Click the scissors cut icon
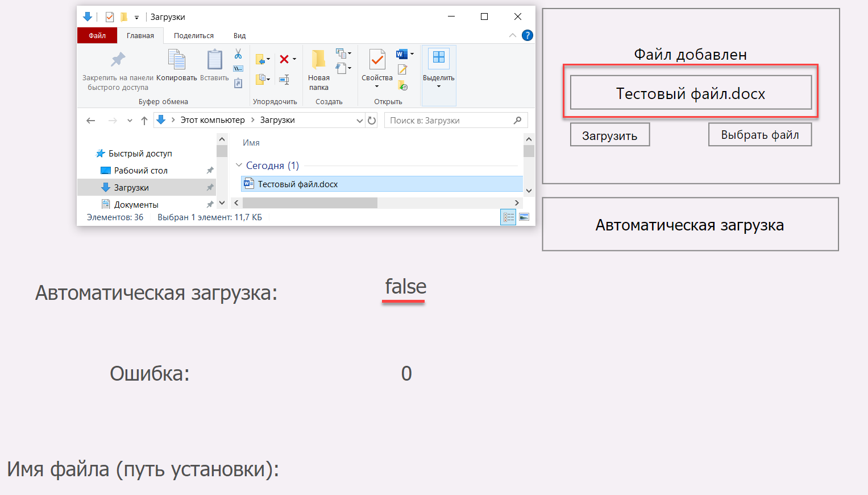868x495 pixels. [x=238, y=53]
